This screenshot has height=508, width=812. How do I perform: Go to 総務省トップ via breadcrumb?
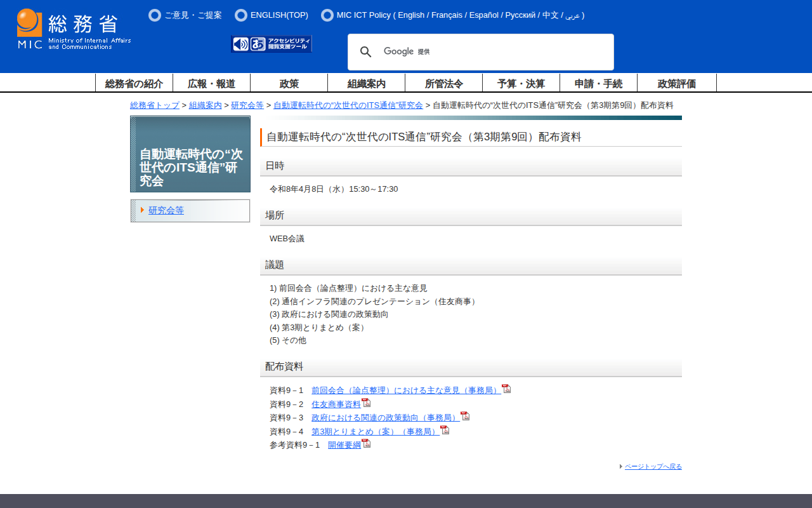tap(154, 105)
